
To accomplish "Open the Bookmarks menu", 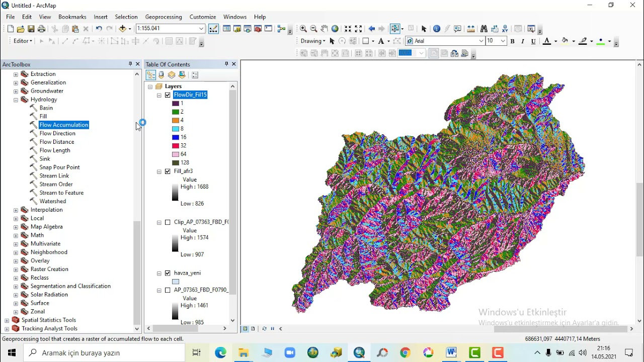I will click(72, 17).
